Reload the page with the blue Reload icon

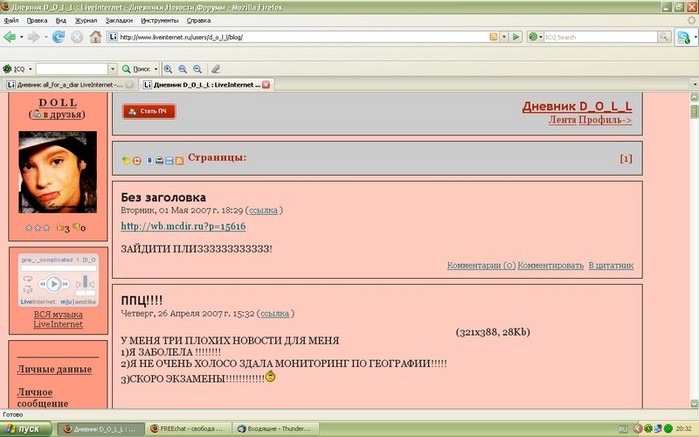pos(58,37)
